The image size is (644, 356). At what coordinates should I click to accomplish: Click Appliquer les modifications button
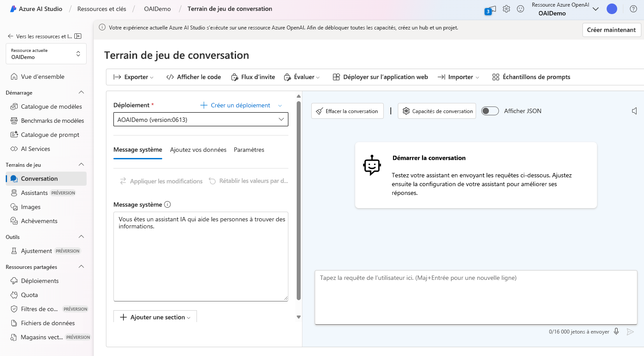[161, 181]
